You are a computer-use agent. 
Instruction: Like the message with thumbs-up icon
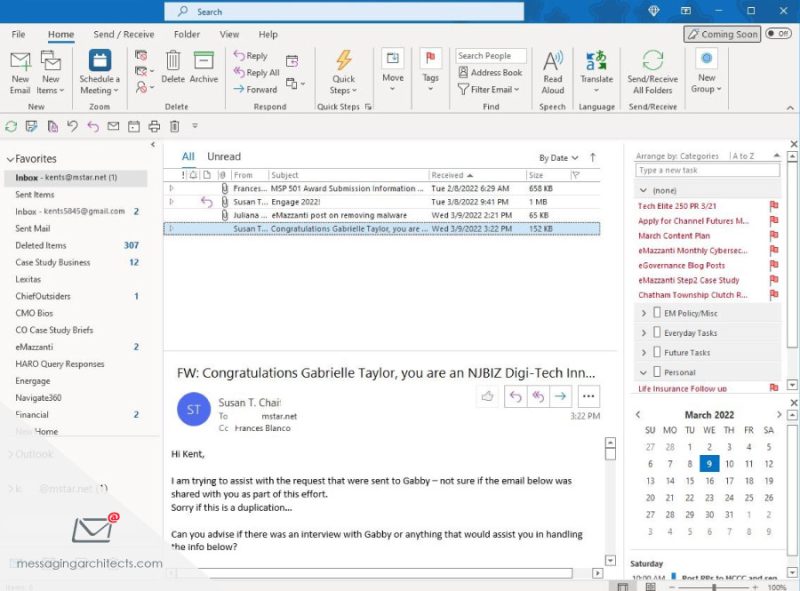(x=488, y=396)
